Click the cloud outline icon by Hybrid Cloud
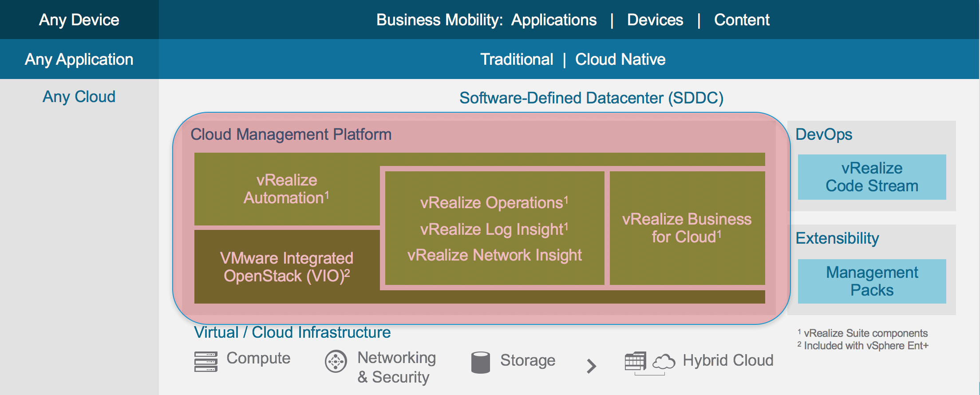Screen dimensions: 980x395 point(664,362)
